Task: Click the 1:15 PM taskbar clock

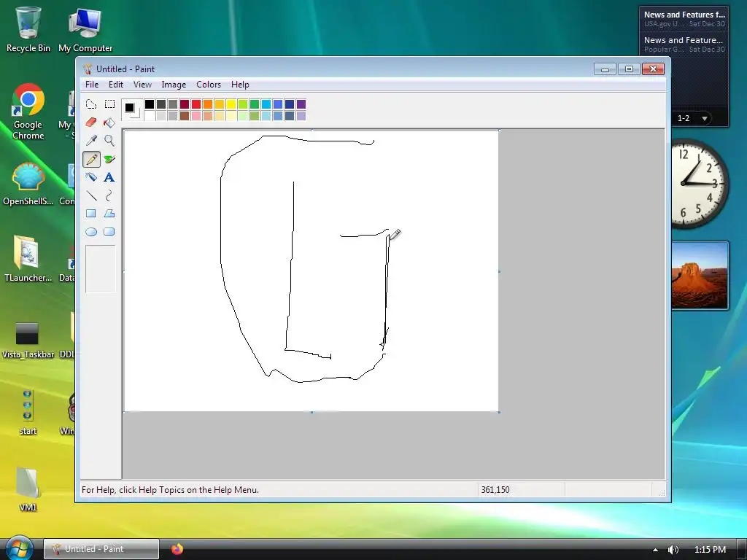Action: click(x=710, y=550)
